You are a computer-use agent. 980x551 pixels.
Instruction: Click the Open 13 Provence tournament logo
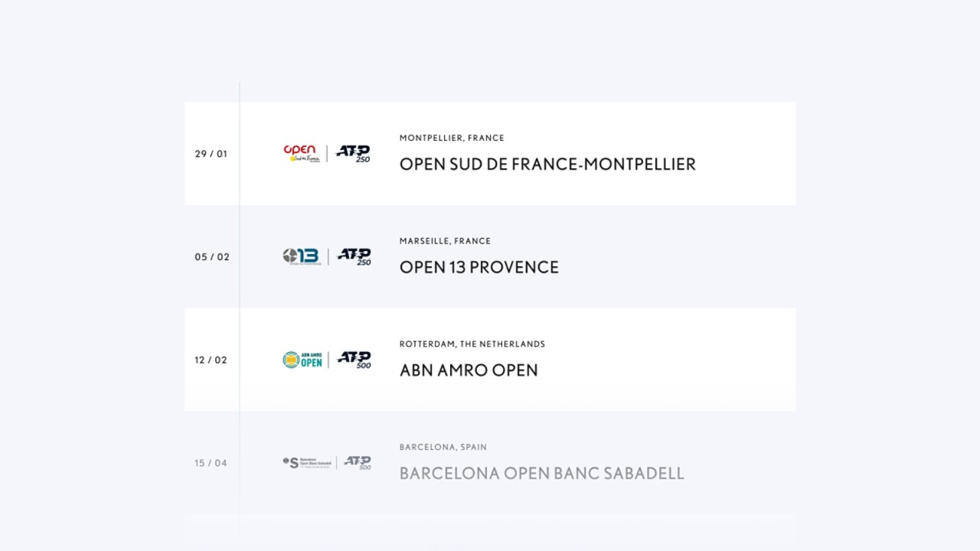tap(301, 256)
